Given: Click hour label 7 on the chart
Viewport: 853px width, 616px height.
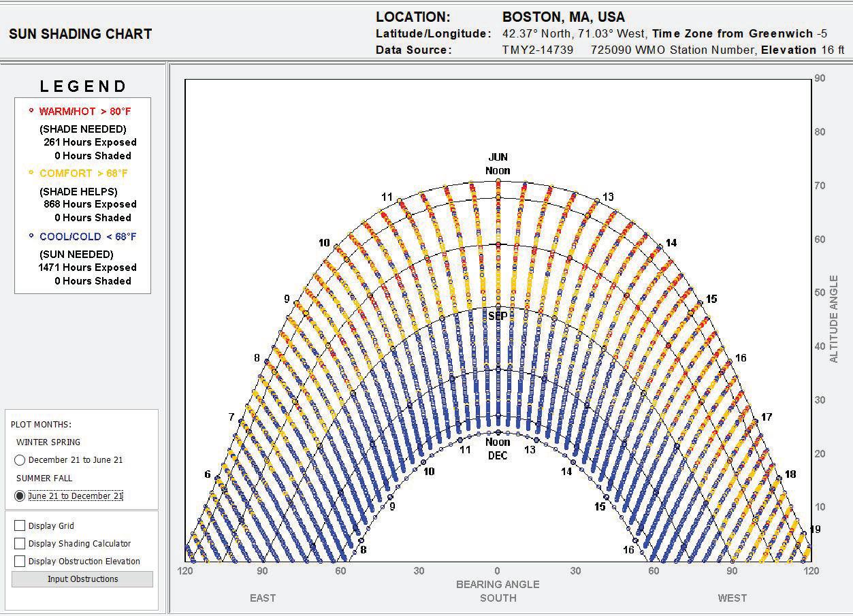Looking at the screenshot, I should coord(231,417).
